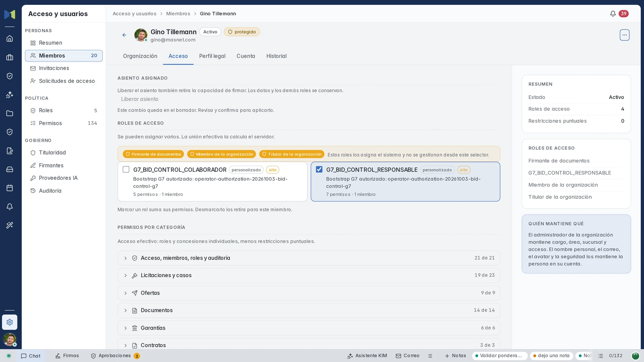Click the list icon next to 0/132

[x=601, y=356]
